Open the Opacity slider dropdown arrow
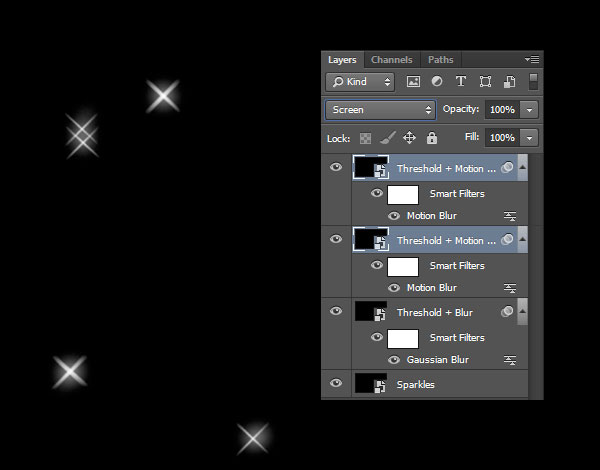This screenshot has width=600, height=470. (x=529, y=110)
